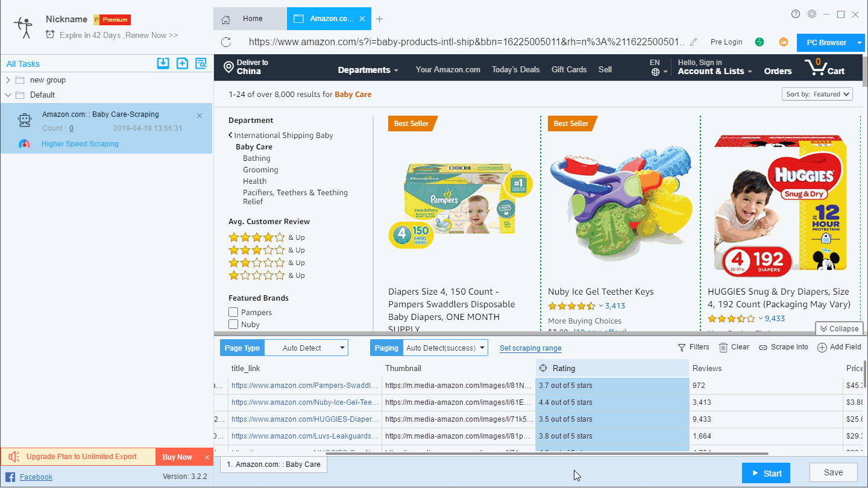Image resolution: width=868 pixels, height=488 pixels.
Task: Click the Save button
Action: pos(833,472)
